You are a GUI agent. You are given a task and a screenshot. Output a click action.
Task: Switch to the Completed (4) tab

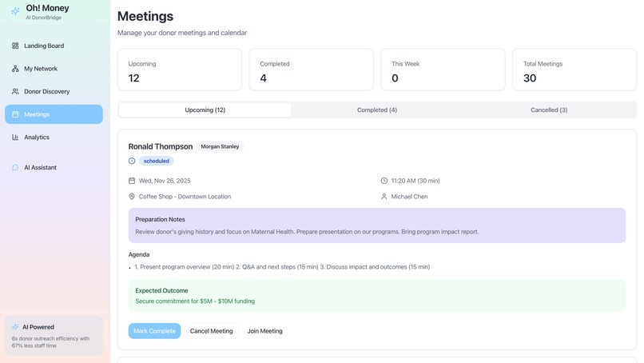click(376, 110)
